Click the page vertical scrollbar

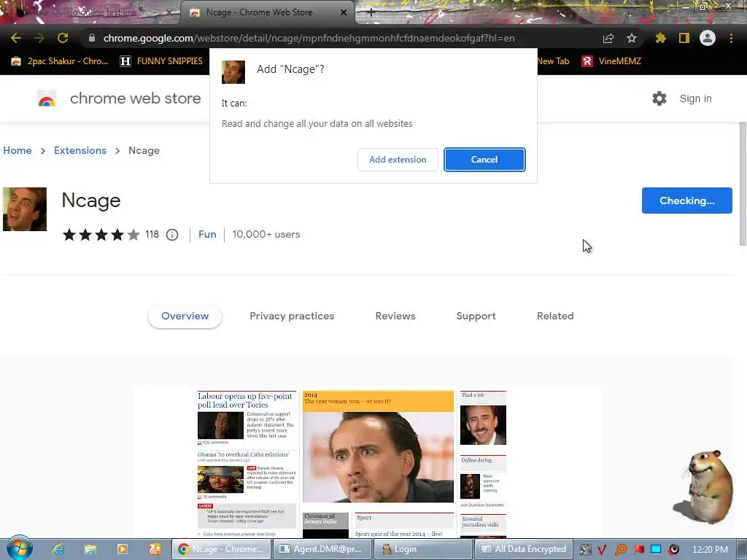[742, 184]
